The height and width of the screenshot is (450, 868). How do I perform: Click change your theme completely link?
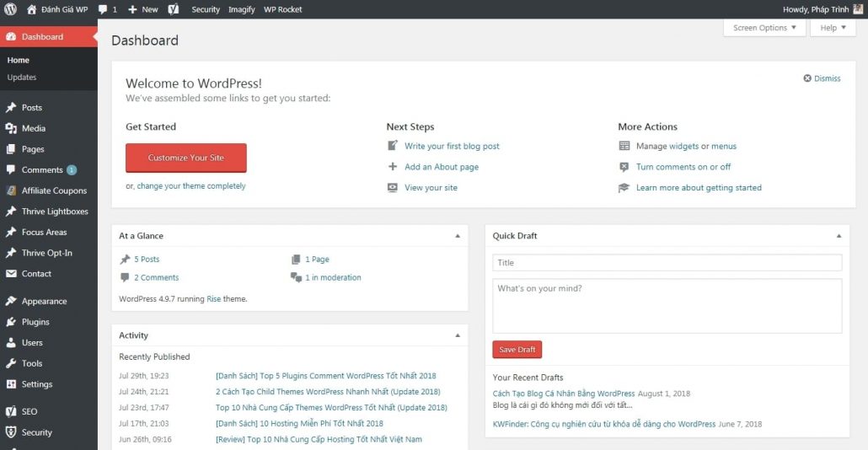tap(191, 186)
